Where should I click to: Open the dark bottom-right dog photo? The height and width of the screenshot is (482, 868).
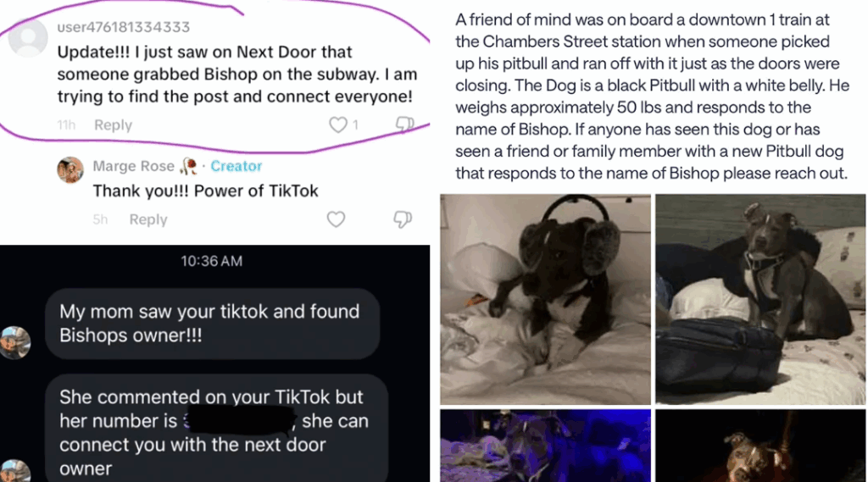coord(760,446)
